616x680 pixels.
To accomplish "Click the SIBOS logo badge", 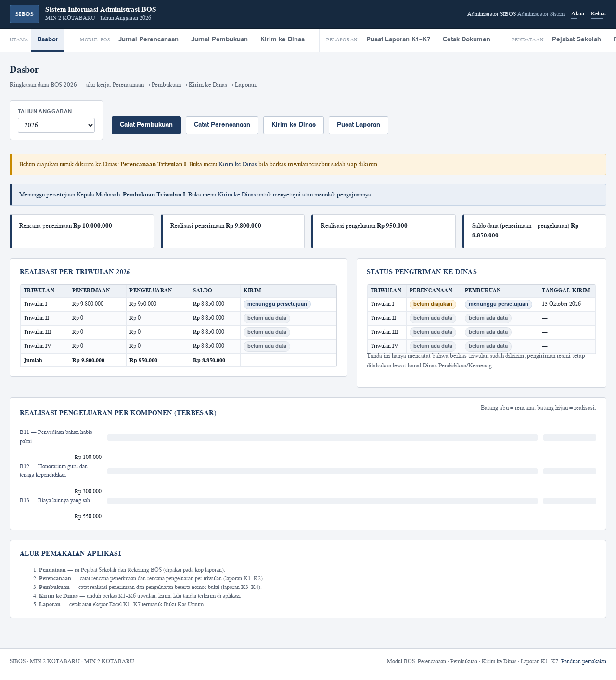I will pos(25,14).
